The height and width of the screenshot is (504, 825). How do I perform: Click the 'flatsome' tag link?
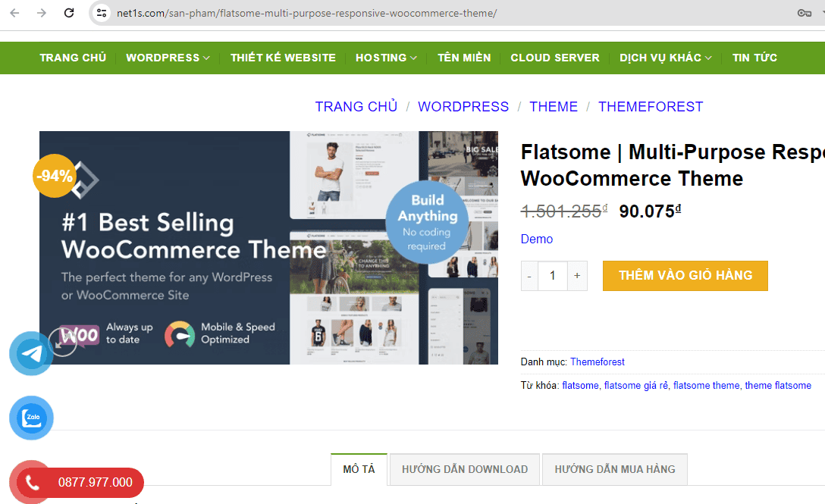(x=580, y=386)
